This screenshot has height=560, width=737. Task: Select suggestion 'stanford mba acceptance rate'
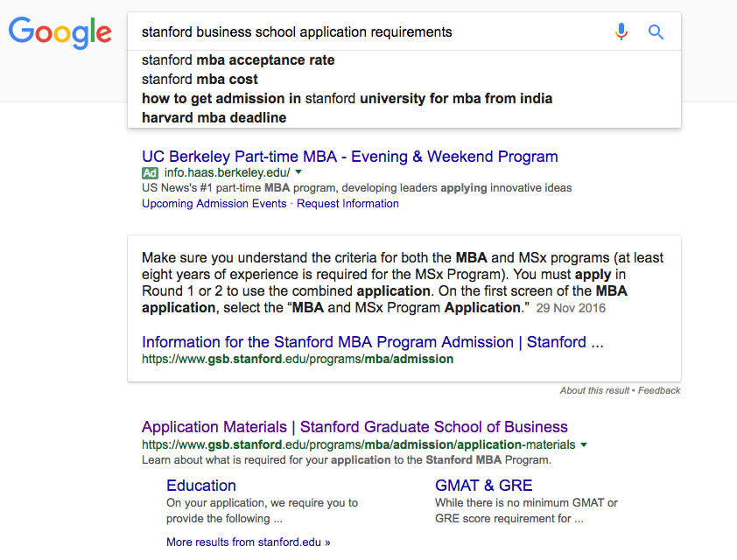(x=238, y=60)
